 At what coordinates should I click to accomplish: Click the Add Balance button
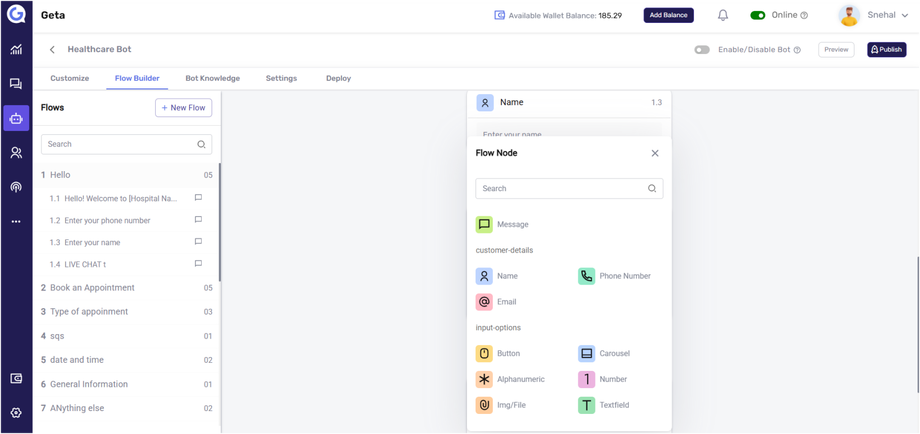point(668,15)
